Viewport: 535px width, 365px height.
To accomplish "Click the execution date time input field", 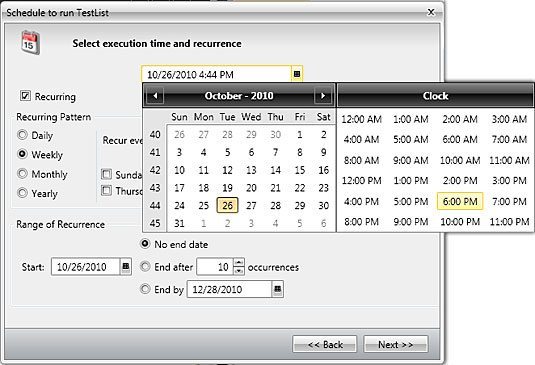I will (216, 74).
